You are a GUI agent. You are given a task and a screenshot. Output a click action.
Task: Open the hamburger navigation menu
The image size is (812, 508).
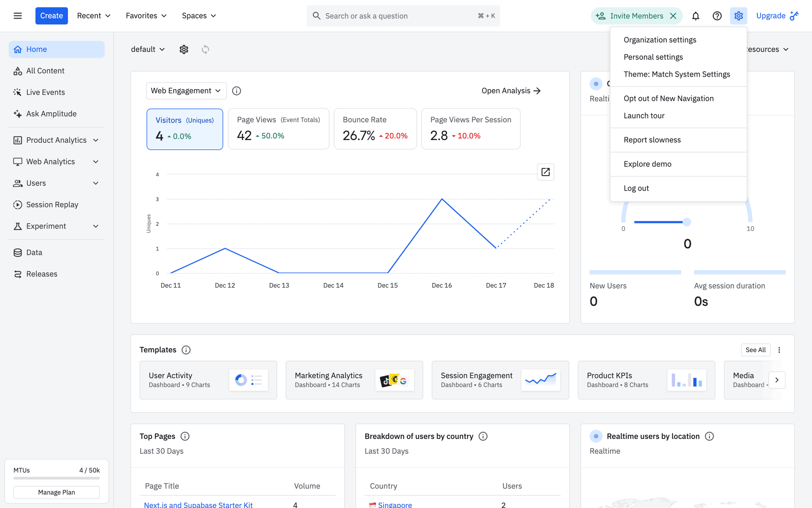point(17,16)
